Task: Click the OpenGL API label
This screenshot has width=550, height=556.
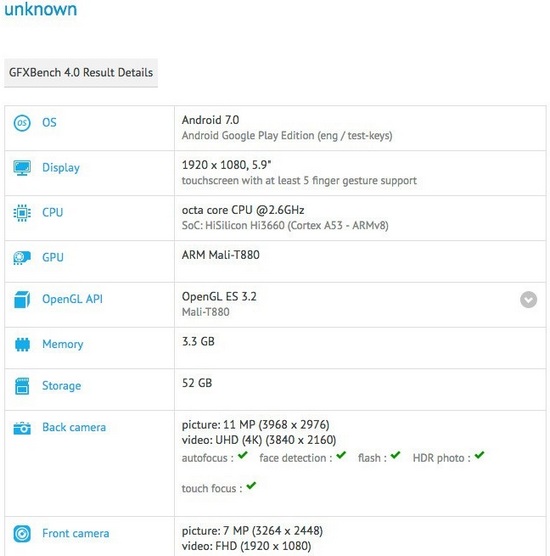Action: tap(72, 299)
